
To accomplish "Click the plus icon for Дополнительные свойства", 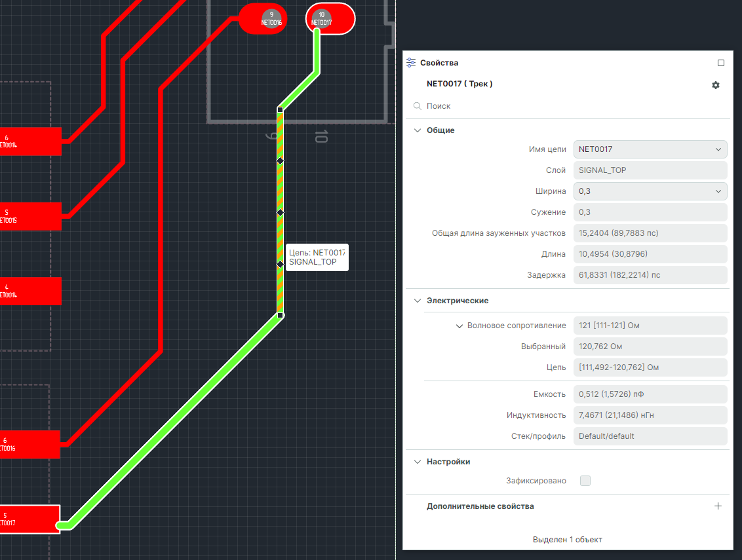I will tap(718, 506).
